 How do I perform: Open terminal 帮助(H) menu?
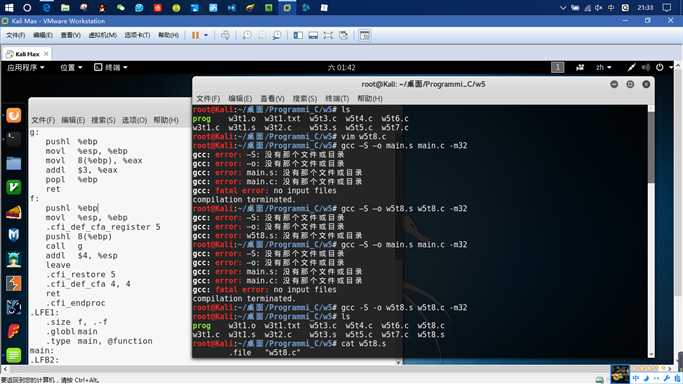[370, 99]
